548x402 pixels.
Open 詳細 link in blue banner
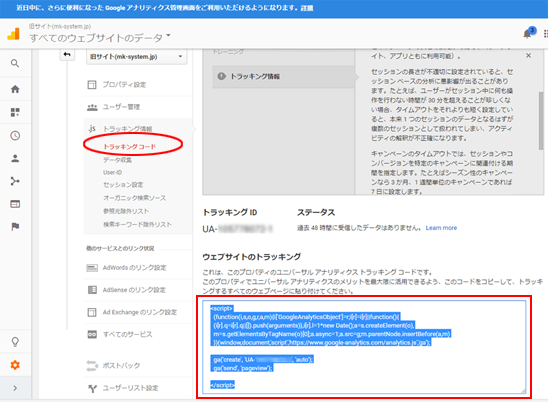(307, 8)
